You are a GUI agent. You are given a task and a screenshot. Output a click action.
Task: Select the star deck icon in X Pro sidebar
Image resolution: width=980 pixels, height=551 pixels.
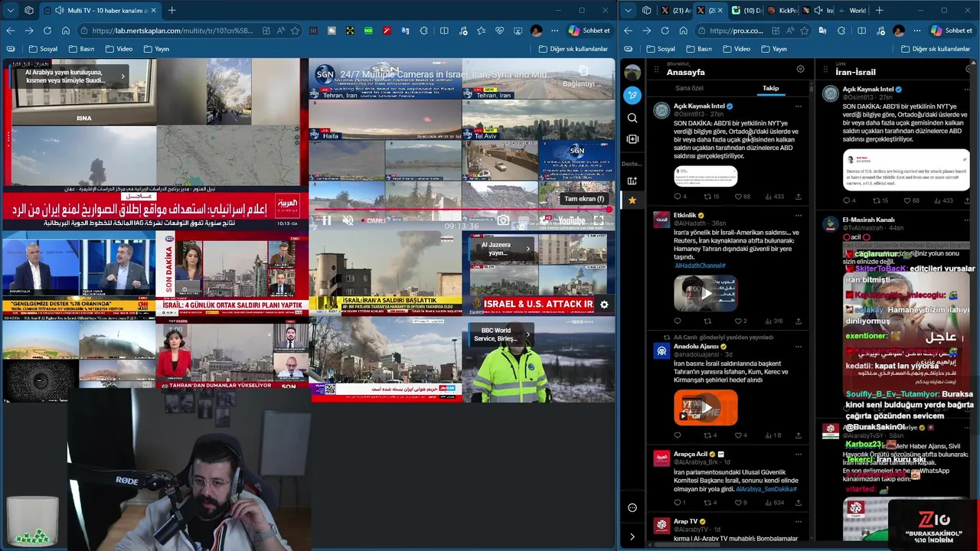(632, 201)
